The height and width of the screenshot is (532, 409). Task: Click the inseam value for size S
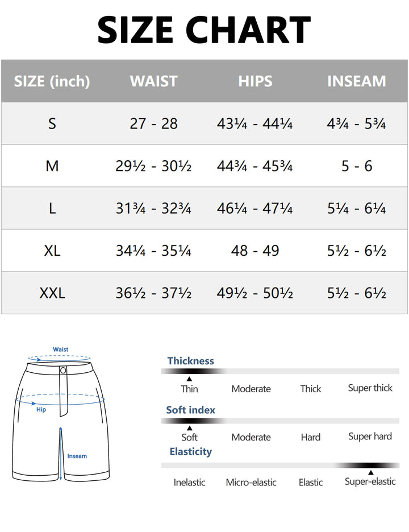[x=356, y=124]
